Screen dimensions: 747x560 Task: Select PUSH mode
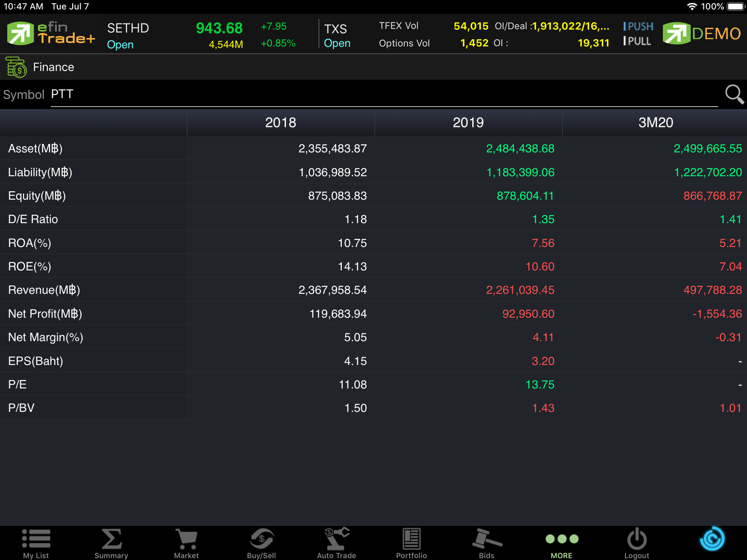[x=638, y=26]
